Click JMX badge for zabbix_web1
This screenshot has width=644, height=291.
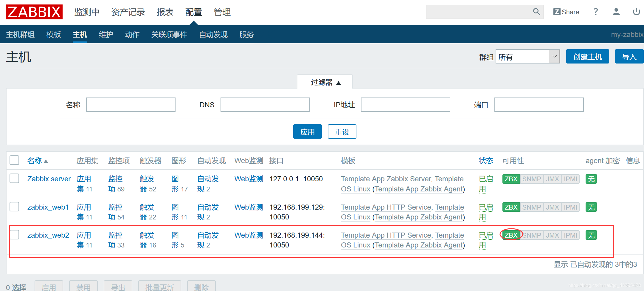(553, 207)
